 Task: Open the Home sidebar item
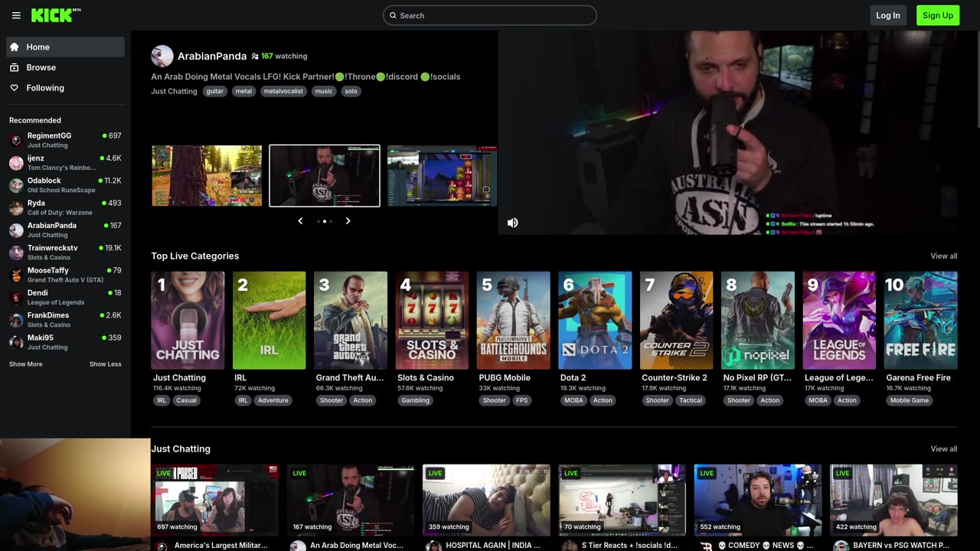(x=65, y=47)
